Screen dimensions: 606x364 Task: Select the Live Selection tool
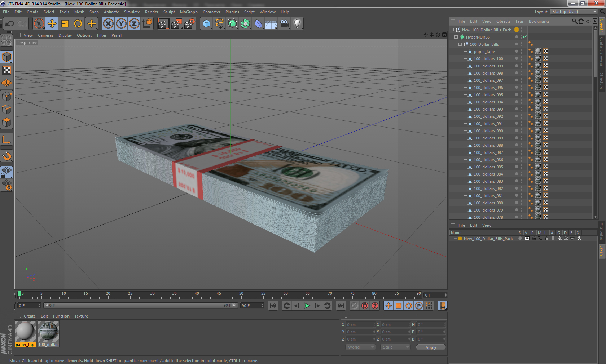[39, 24]
